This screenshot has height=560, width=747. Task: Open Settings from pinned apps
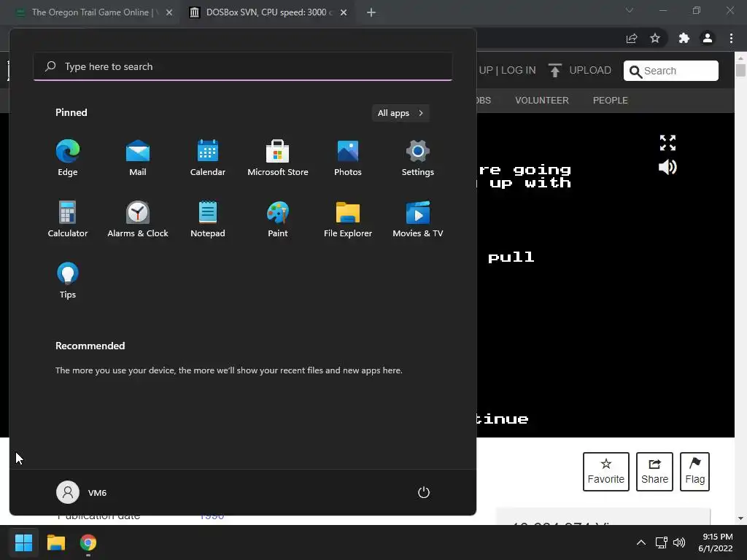[418, 158]
